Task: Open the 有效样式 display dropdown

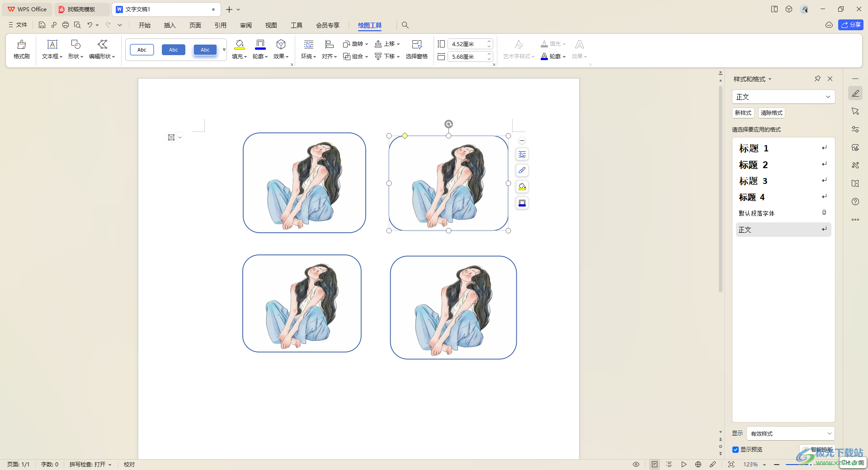Action: coord(790,433)
